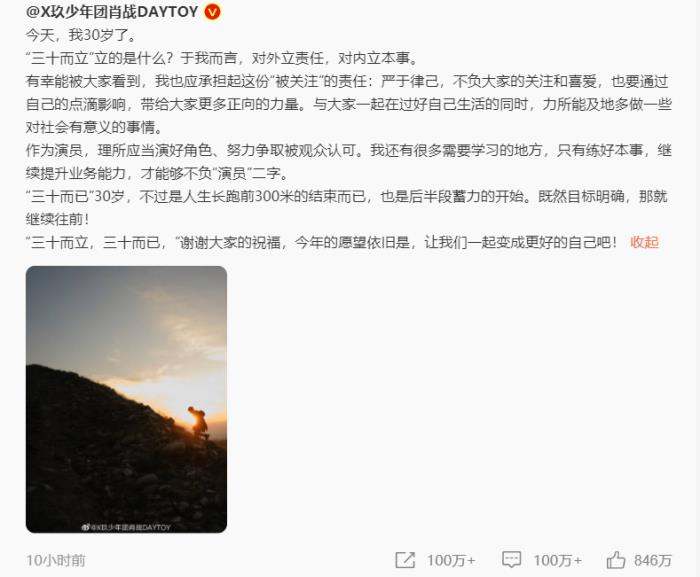Click the 846万 likes count
This screenshot has width=700, height=577.
pyautogui.click(x=653, y=560)
